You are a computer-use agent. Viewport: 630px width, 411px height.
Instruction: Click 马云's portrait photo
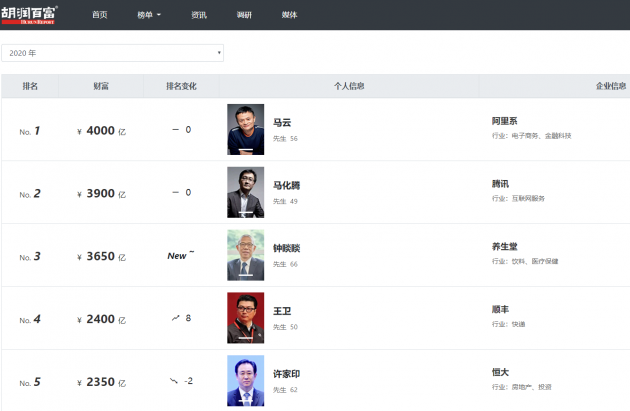[246, 129]
